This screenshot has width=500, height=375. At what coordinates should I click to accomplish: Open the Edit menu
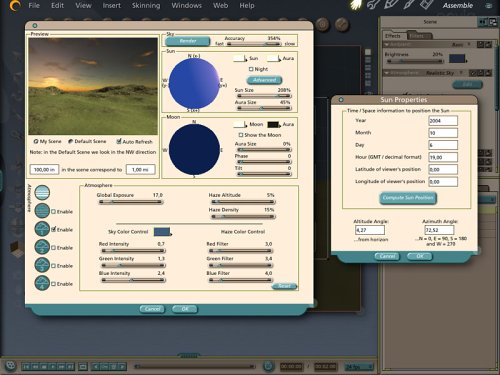click(x=57, y=5)
